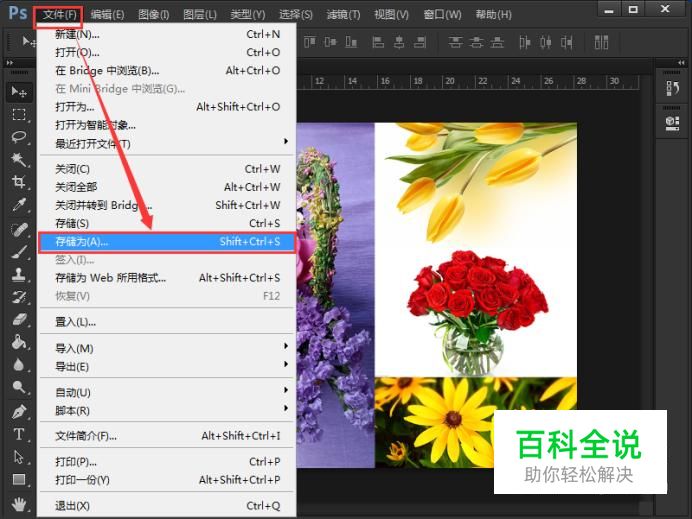The height and width of the screenshot is (519, 692).
Task: Click Distribute top edges icon
Action: coord(455,42)
